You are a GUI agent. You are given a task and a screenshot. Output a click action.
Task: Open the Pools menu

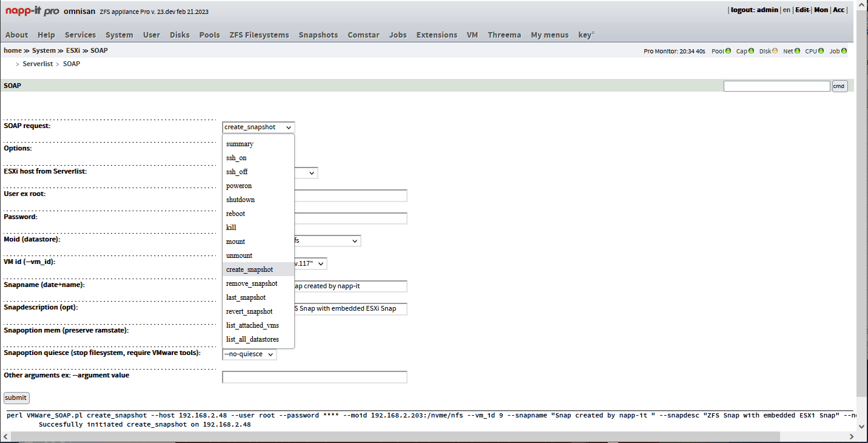(210, 35)
